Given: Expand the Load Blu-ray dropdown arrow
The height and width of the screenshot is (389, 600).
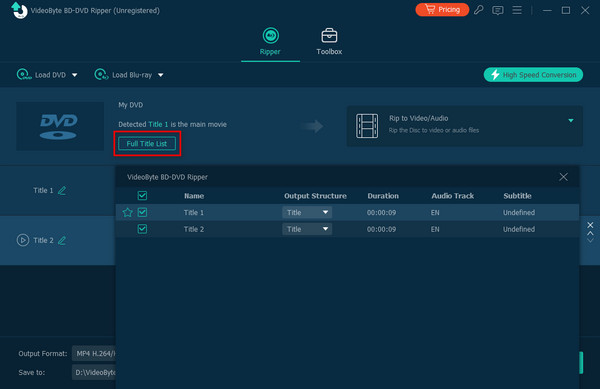Looking at the screenshot, I should coord(161,75).
